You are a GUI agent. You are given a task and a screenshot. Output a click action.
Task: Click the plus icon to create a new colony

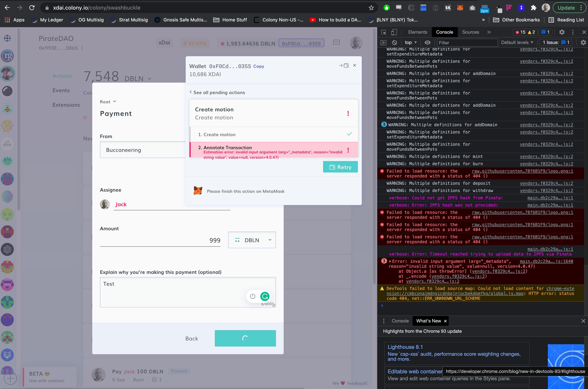click(10, 378)
